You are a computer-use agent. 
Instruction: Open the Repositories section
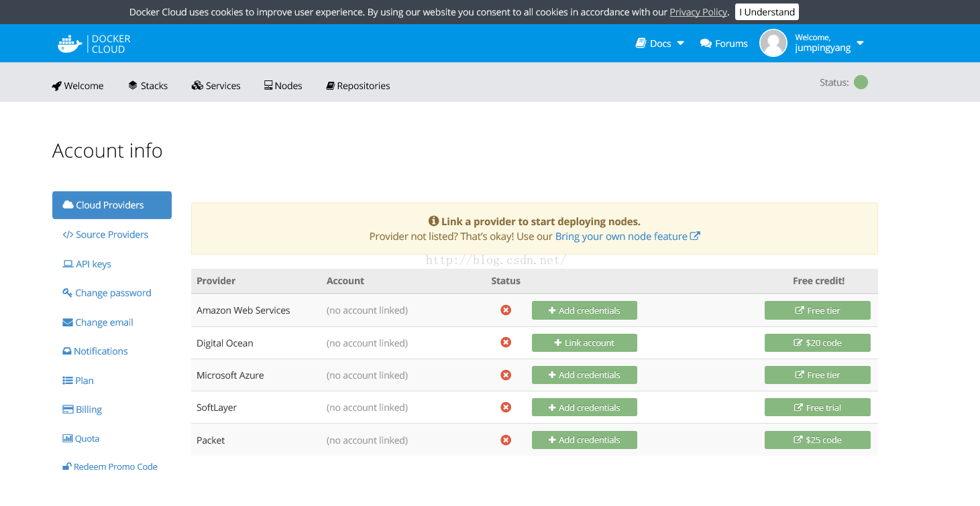tap(358, 86)
